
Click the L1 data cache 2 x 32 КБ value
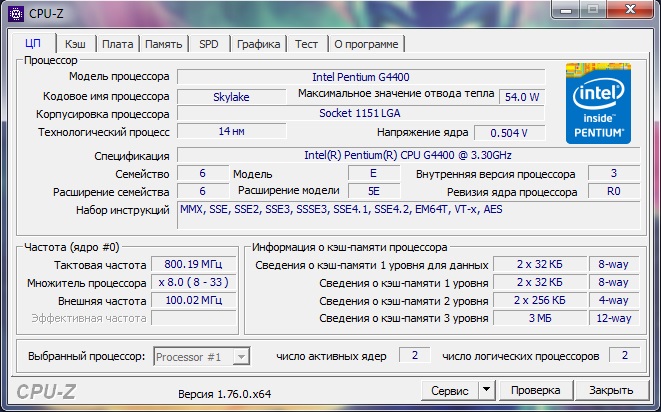(x=540, y=264)
